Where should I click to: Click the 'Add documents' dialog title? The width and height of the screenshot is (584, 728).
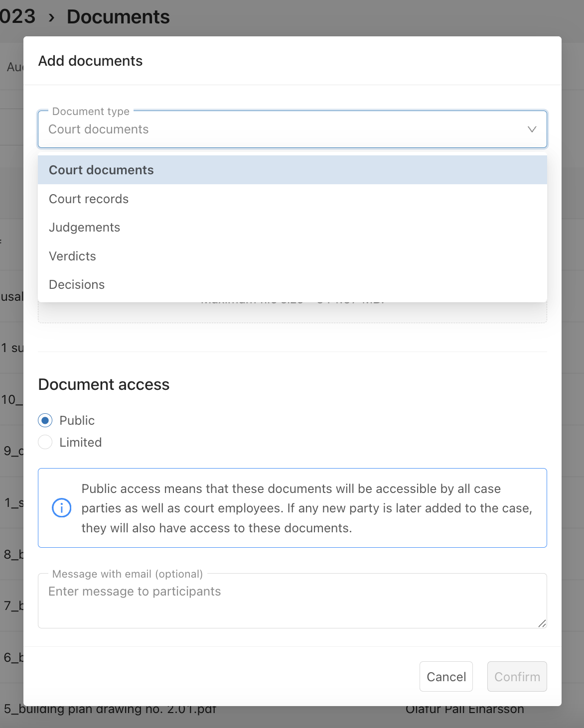[x=90, y=61]
